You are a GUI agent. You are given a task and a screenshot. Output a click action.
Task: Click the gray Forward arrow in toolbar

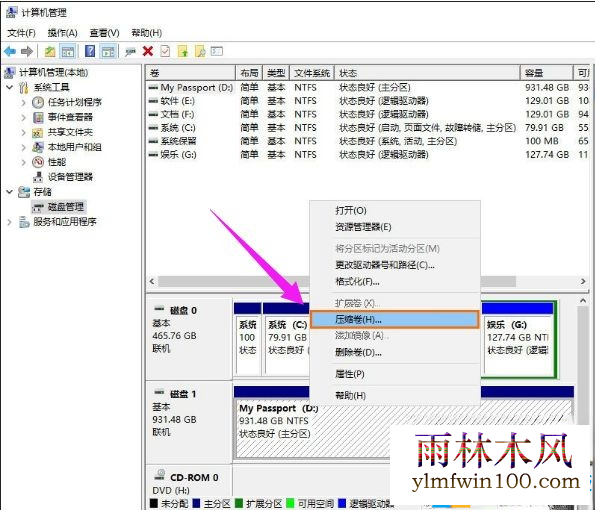coord(27,51)
